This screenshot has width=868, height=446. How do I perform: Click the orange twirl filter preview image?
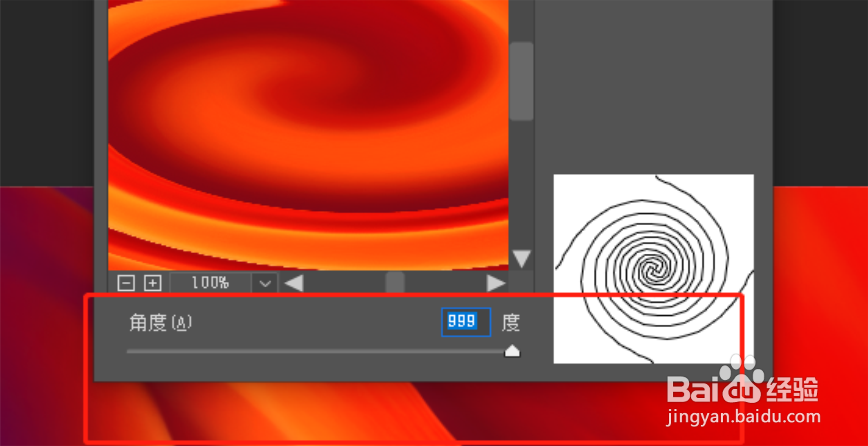[308, 135]
